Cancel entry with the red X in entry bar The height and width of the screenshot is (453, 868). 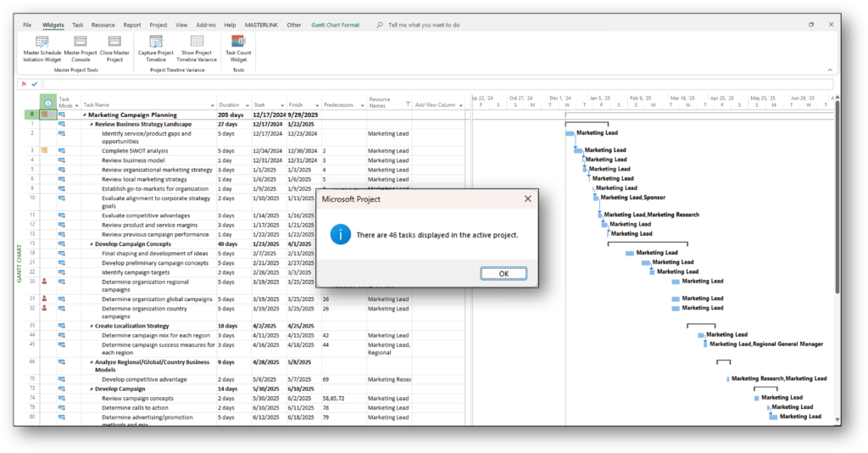point(24,84)
